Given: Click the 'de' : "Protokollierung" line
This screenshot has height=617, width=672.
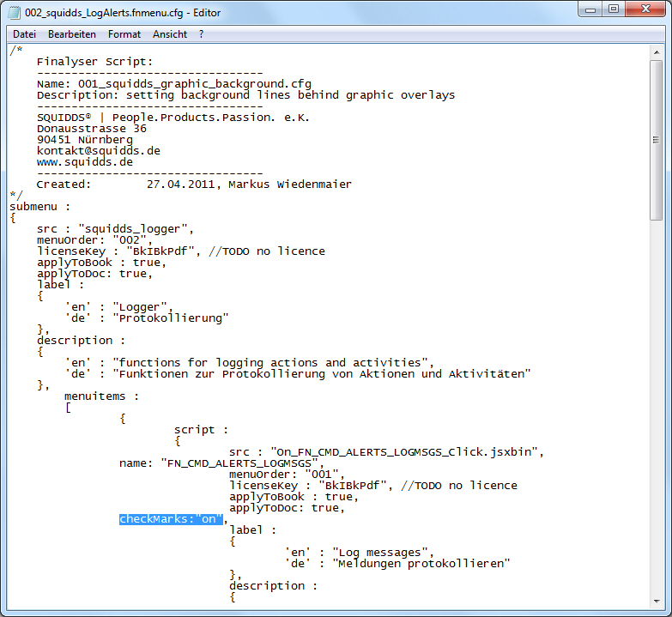Looking at the screenshot, I should [147, 318].
